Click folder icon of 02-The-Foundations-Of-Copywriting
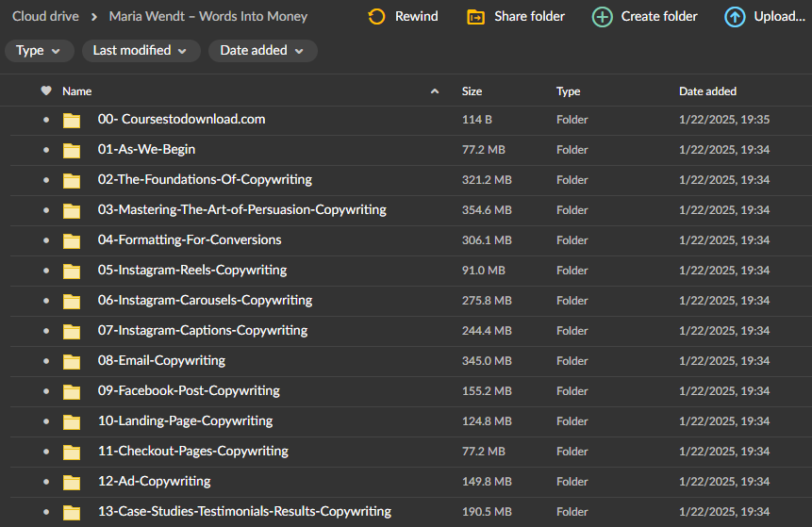812x527 pixels. pyautogui.click(x=72, y=180)
